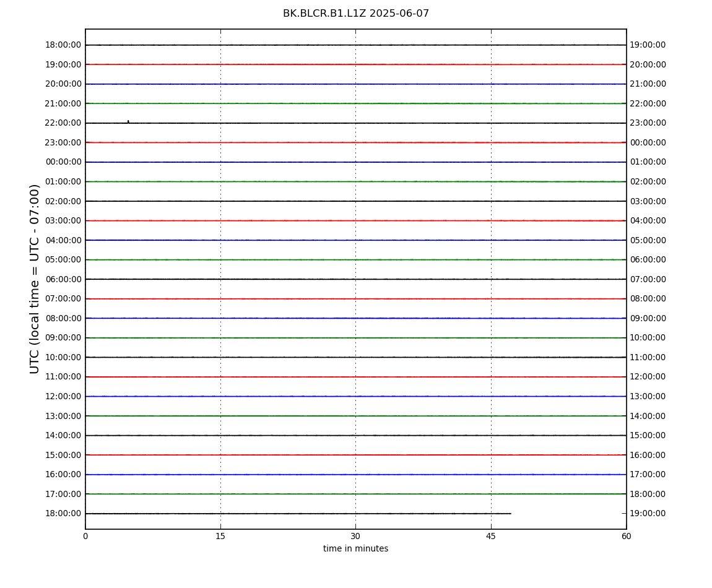Screen dimensions: 712x588
Task: Click the small spike on the 22:00:00 trace
Action: click(128, 121)
